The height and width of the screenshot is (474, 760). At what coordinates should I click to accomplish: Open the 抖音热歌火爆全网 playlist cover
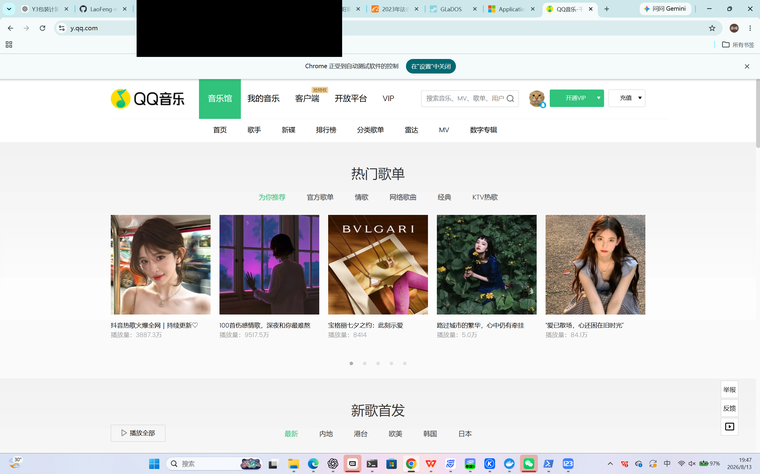click(160, 265)
